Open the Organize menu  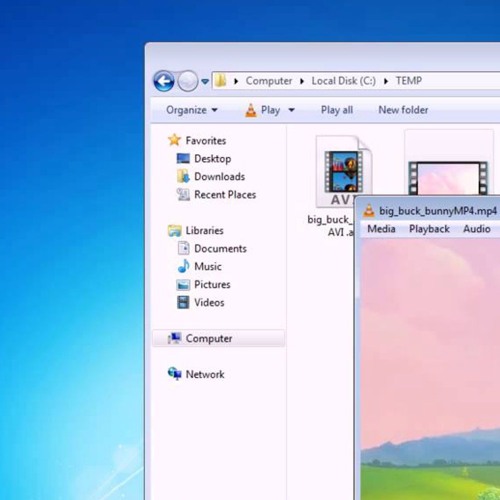point(192,110)
